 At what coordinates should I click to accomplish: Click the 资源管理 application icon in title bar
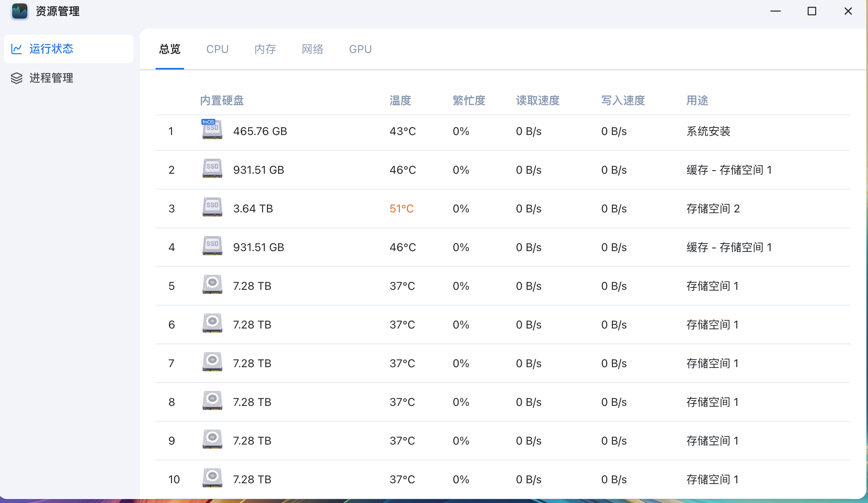click(19, 12)
